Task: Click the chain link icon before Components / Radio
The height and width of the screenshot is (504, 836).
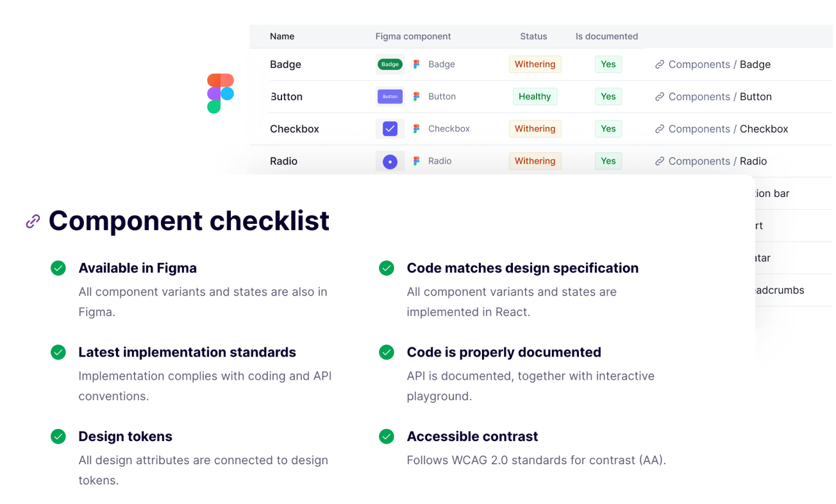Action: (x=660, y=161)
